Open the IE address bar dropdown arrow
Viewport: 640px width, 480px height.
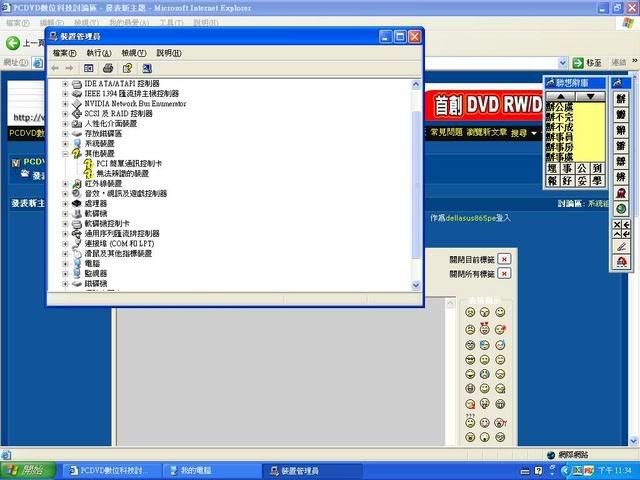(562, 63)
